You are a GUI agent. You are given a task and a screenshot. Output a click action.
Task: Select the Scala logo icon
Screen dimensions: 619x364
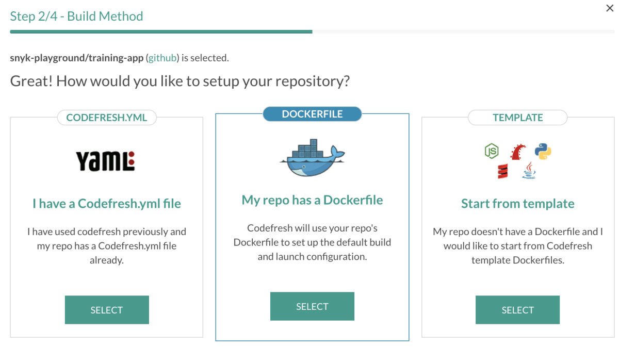tap(502, 171)
